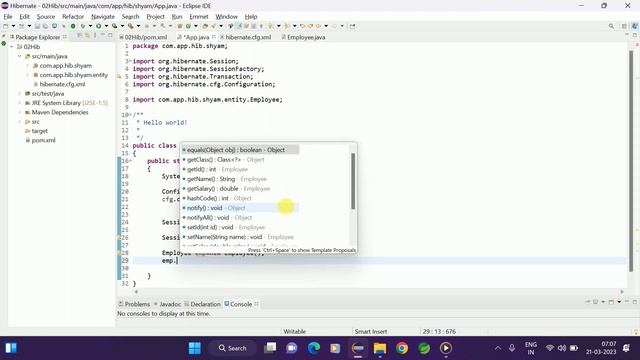Open the File menu
The width and height of the screenshot is (640, 360).
click(x=8, y=17)
